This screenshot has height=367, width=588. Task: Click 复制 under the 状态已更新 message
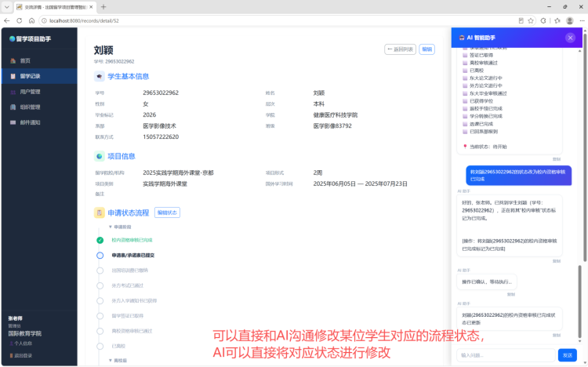(556, 336)
